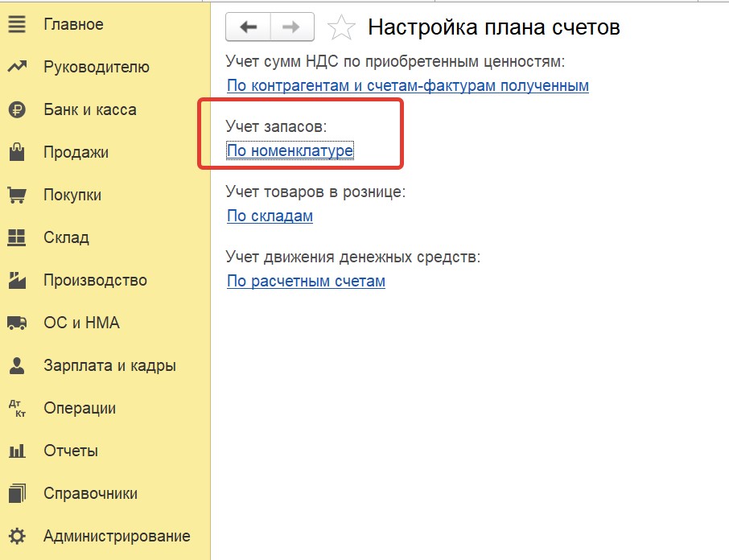The width and height of the screenshot is (729, 560).
Task: Open the Главное section
Action: (73, 24)
